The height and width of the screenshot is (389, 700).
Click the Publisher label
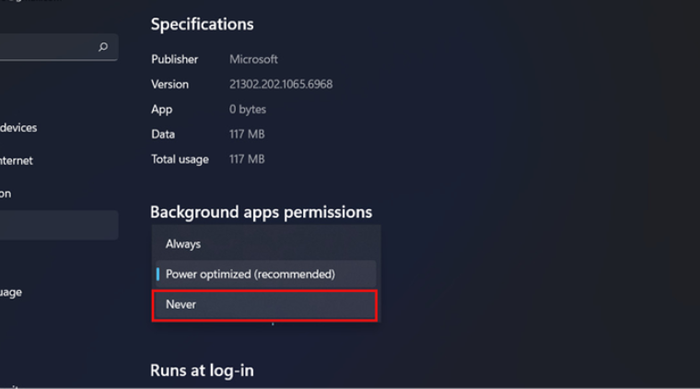[x=175, y=59]
